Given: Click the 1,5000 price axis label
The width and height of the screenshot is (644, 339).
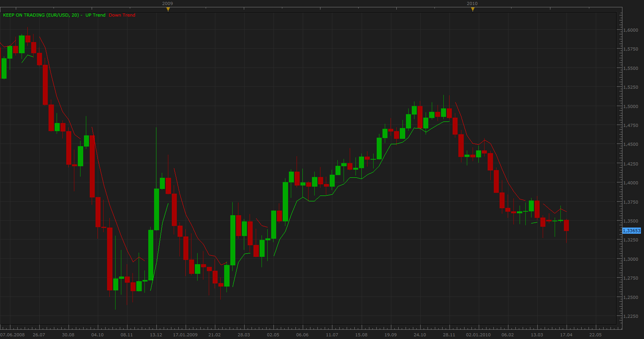Looking at the screenshot, I should coord(631,106).
